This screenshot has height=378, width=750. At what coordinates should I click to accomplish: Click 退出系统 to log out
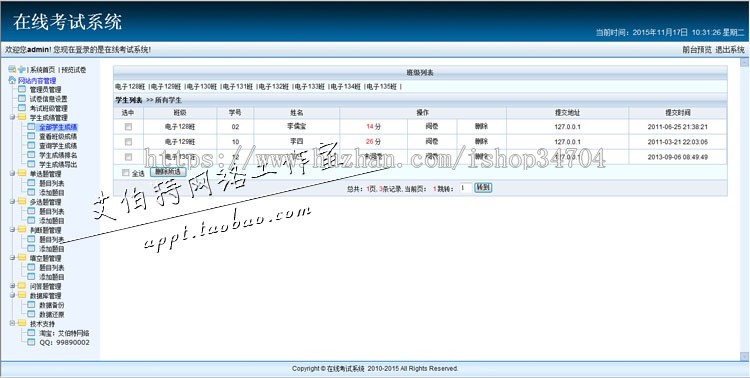click(x=729, y=50)
